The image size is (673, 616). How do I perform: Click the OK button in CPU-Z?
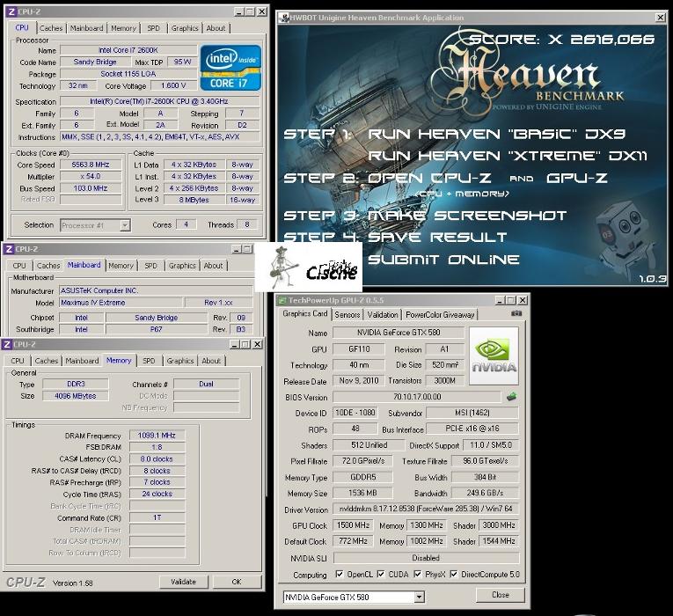(x=237, y=582)
